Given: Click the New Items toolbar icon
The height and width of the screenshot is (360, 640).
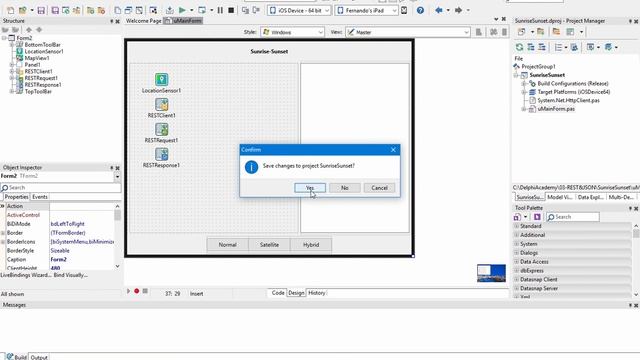Looking at the screenshot, I should 11,10.
